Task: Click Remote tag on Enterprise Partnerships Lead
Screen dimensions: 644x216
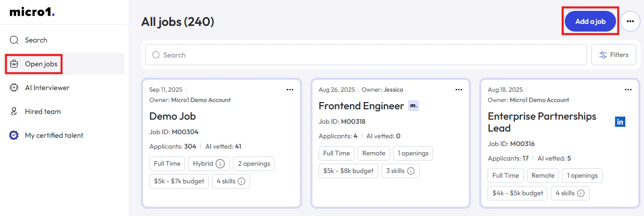Action: pyautogui.click(x=543, y=176)
